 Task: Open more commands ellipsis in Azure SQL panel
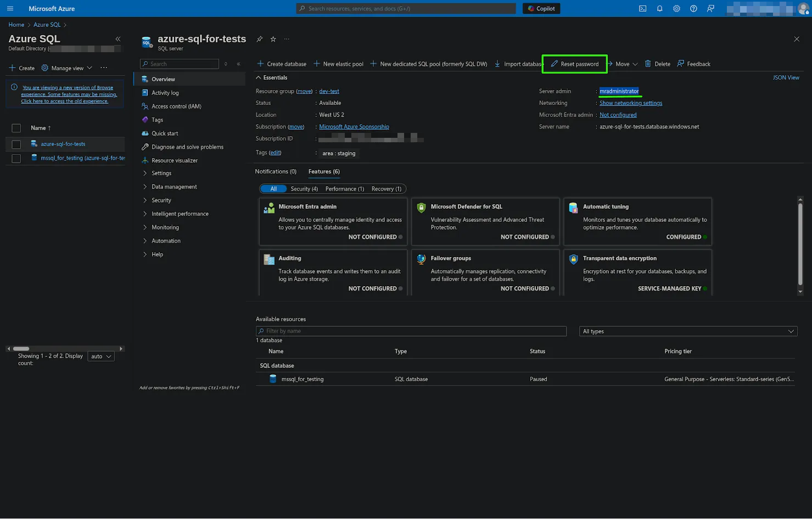(x=104, y=68)
